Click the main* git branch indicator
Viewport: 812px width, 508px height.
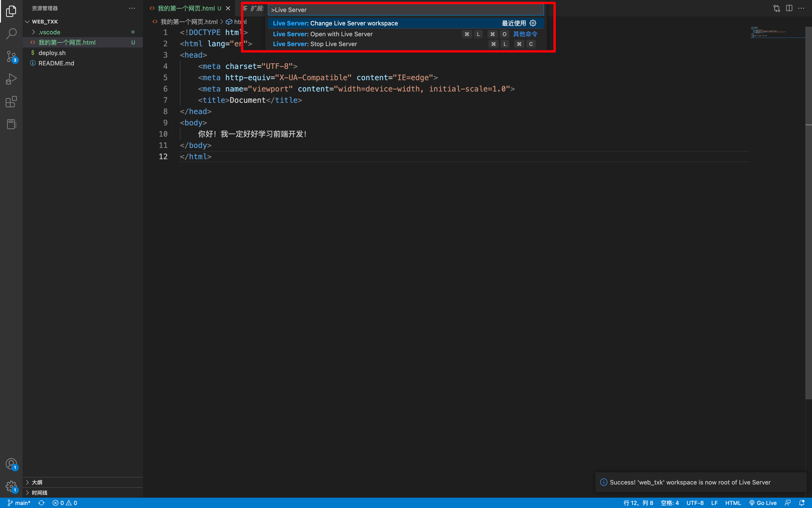(19, 503)
